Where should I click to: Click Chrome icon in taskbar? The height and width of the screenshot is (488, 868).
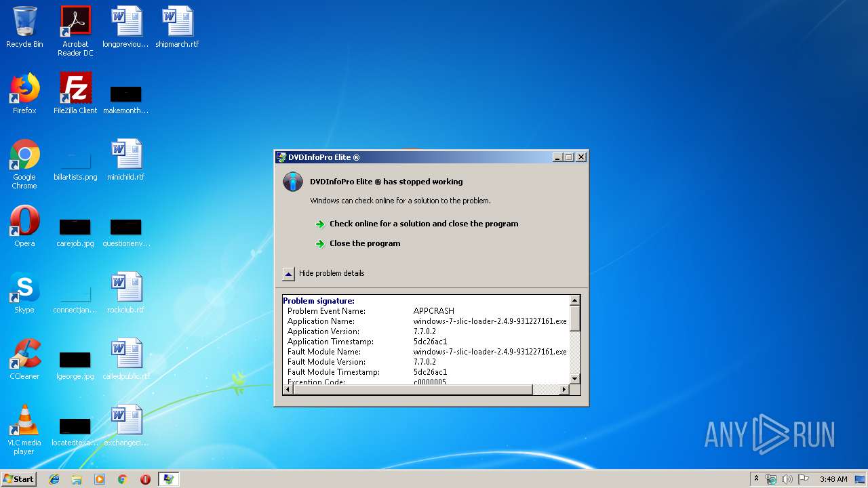pos(123,479)
